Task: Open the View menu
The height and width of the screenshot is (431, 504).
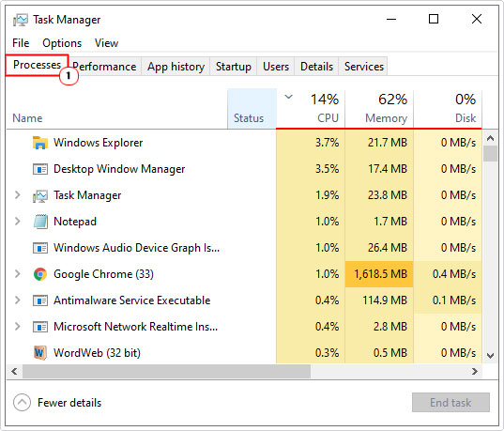Action: pos(106,43)
